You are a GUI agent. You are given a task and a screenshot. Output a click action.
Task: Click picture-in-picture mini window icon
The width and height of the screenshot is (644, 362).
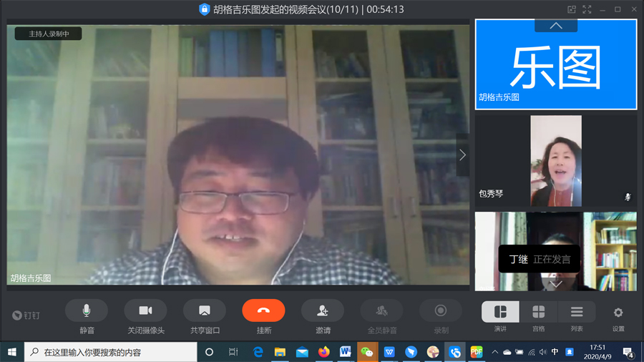point(572,9)
